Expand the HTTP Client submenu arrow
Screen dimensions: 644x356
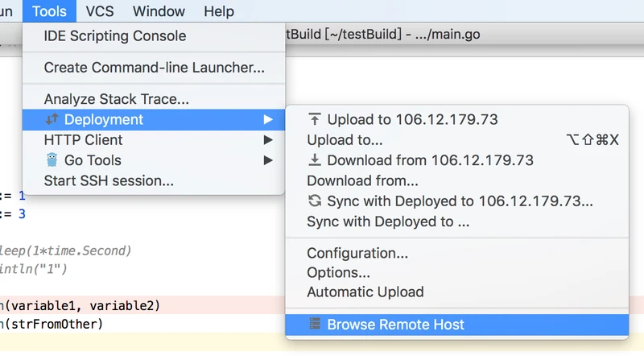pos(268,140)
